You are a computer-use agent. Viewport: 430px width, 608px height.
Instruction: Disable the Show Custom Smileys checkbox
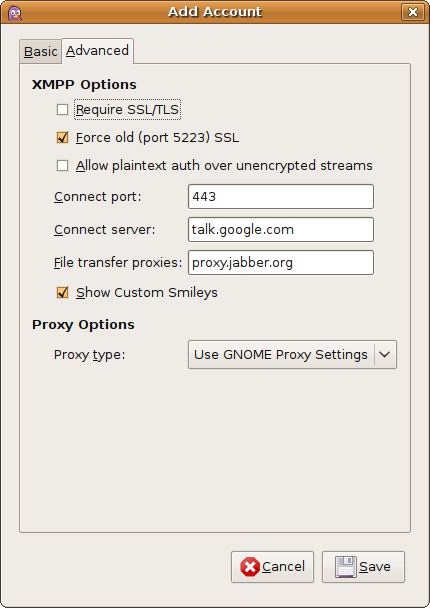62,292
